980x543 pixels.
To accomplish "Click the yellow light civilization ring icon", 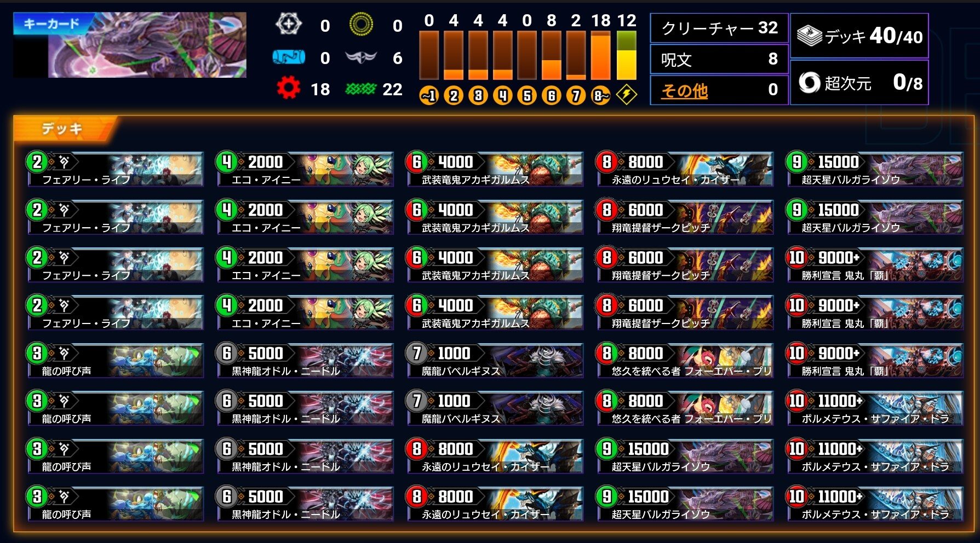I will [x=361, y=25].
